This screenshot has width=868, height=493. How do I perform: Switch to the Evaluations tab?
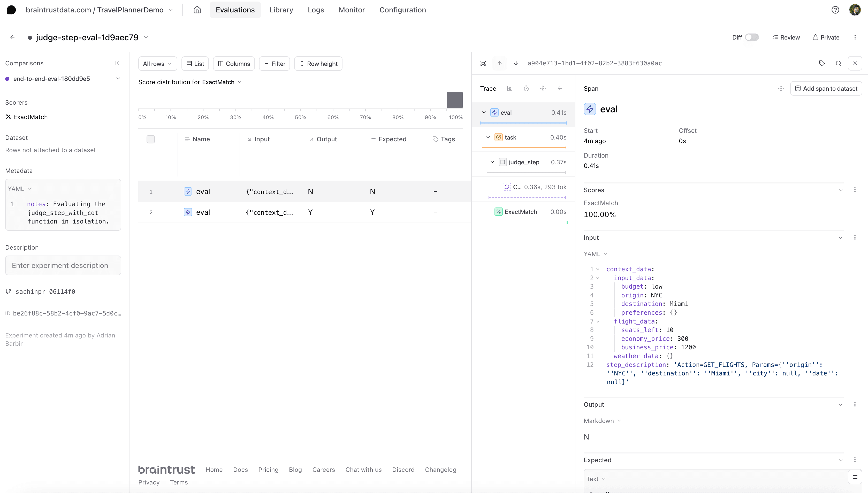tap(235, 10)
